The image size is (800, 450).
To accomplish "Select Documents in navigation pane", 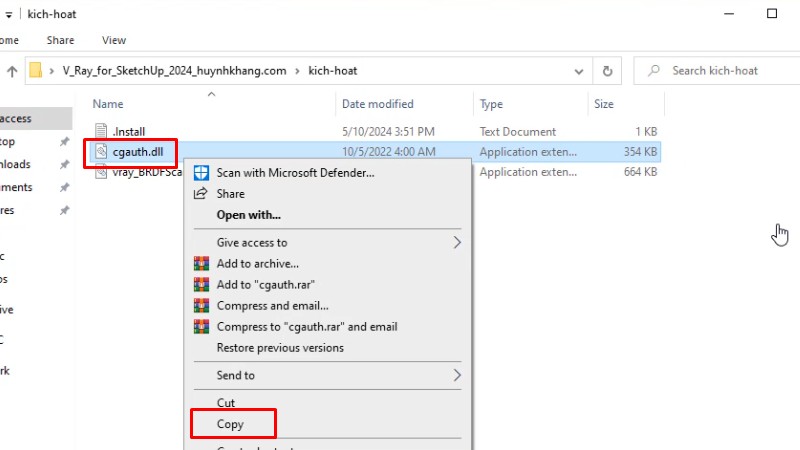I will [16, 187].
